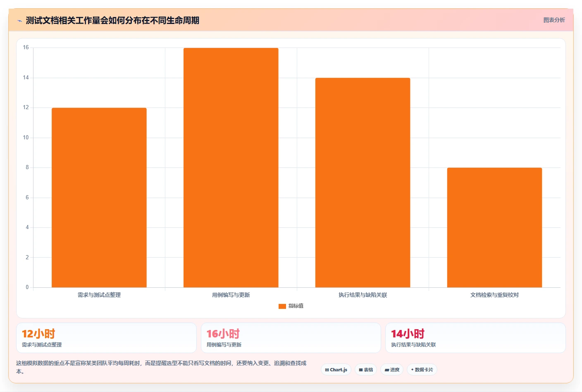This screenshot has height=392, width=582.
Task: Click the y-axis value 8
Action: coord(27,167)
